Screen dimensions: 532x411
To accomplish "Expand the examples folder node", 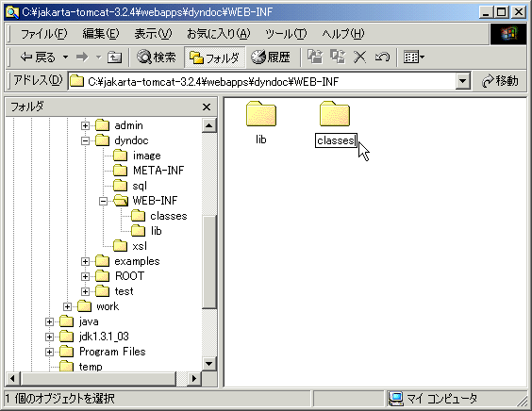I will click(x=85, y=261).
